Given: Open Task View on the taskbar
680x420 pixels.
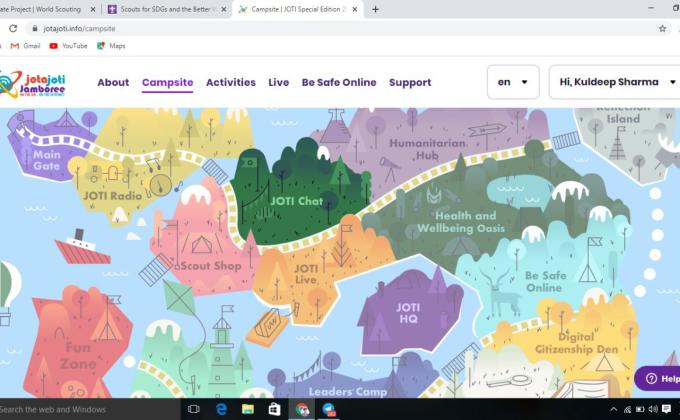Looking at the screenshot, I should tap(194, 410).
